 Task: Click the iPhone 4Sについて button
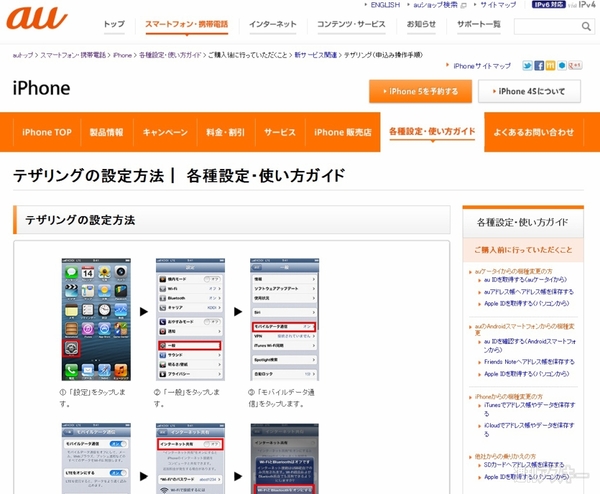[529, 91]
